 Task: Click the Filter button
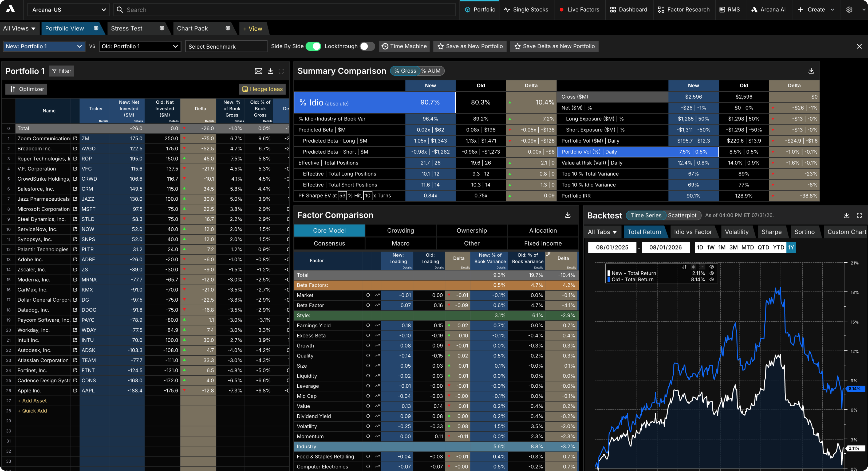point(62,71)
